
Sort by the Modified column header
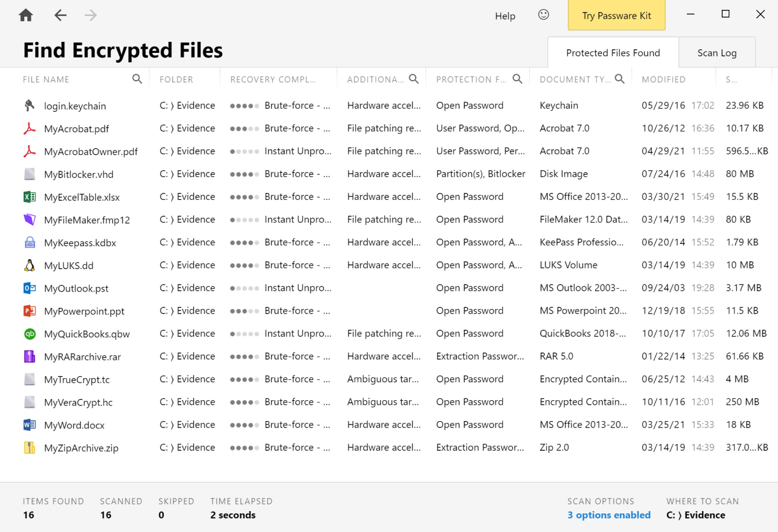tap(663, 80)
